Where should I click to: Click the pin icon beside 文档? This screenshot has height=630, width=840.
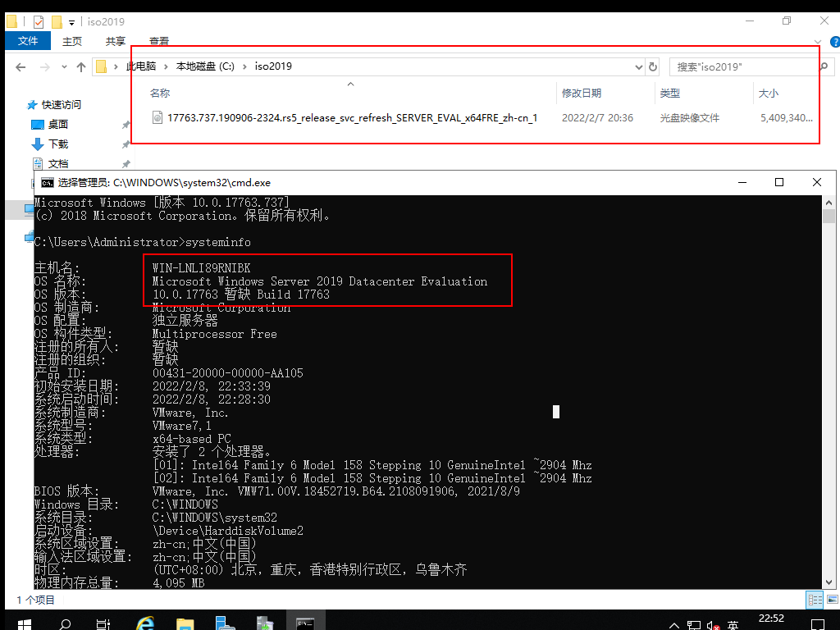pyautogui.click(x=126, y=163)
